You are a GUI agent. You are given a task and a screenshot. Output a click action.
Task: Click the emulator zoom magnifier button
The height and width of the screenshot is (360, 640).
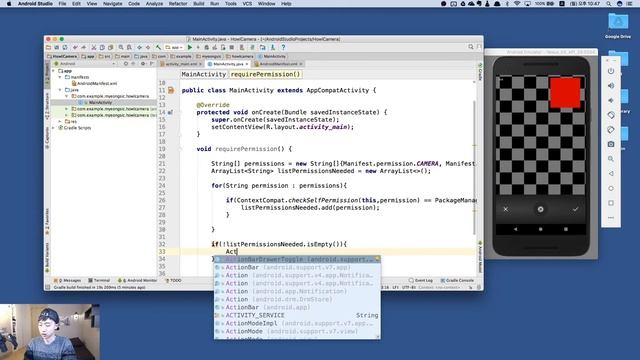pos(611,159)
